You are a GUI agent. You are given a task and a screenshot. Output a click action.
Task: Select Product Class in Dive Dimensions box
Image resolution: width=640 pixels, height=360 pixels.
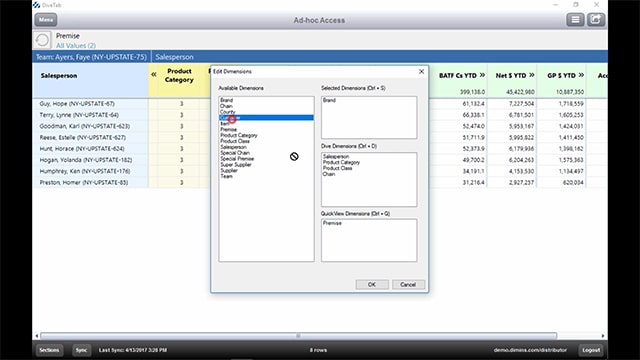pyautogui.click(x=337, y=168)
